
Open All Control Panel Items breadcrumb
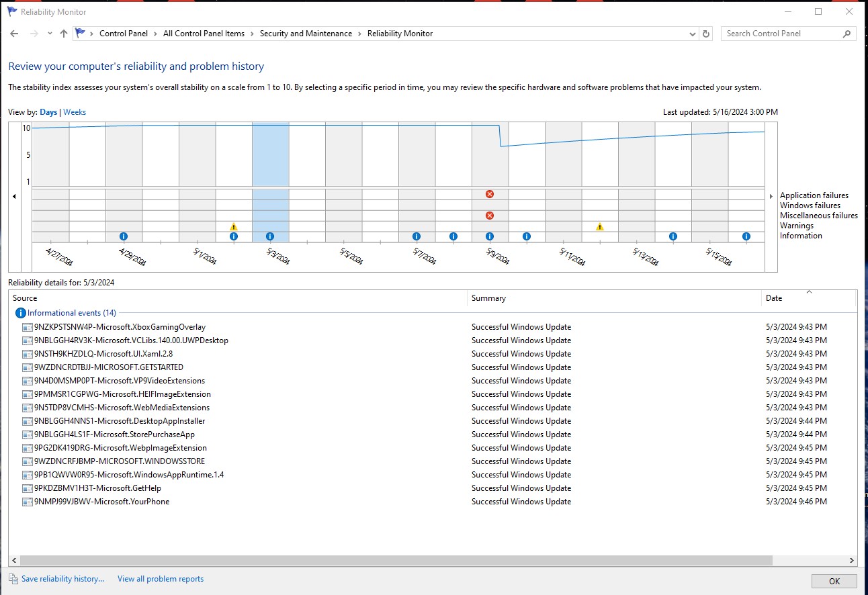(204, 34)
